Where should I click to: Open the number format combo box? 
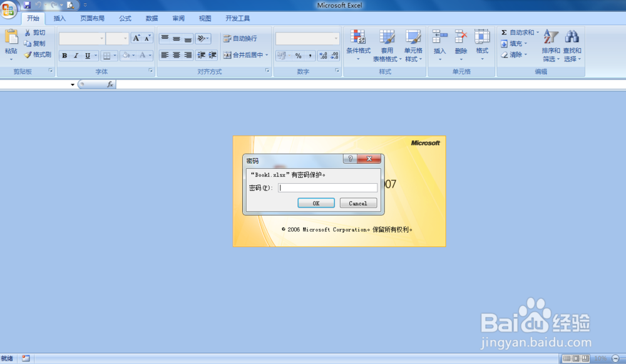[x=307, y=38]
